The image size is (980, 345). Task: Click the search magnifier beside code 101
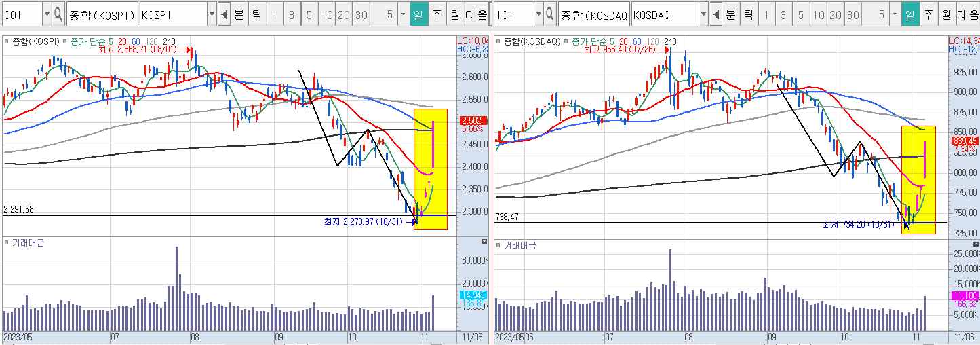[x=549, y=14]
